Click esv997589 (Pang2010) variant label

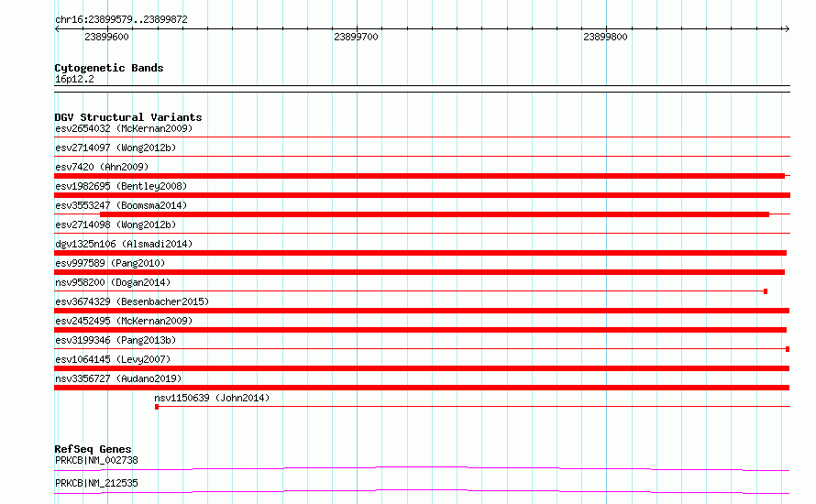pyautogui.click(x=110, y=263)
